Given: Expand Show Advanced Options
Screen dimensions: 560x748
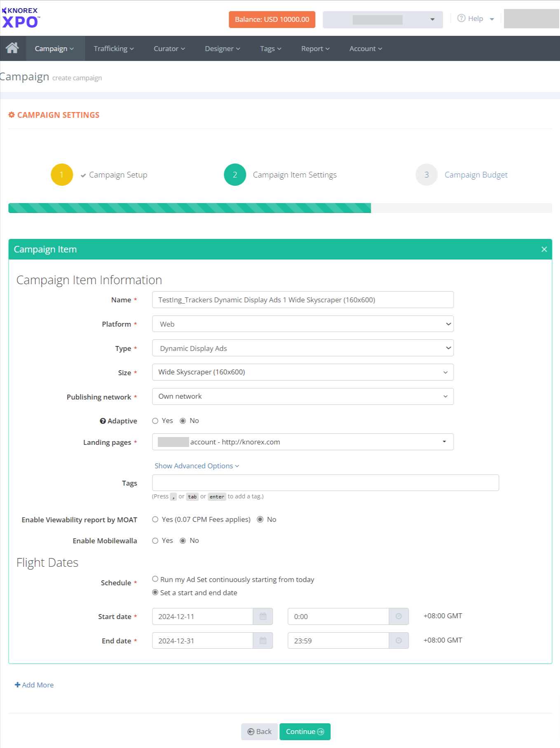Looking at the screenshot, I should point(197,466).
